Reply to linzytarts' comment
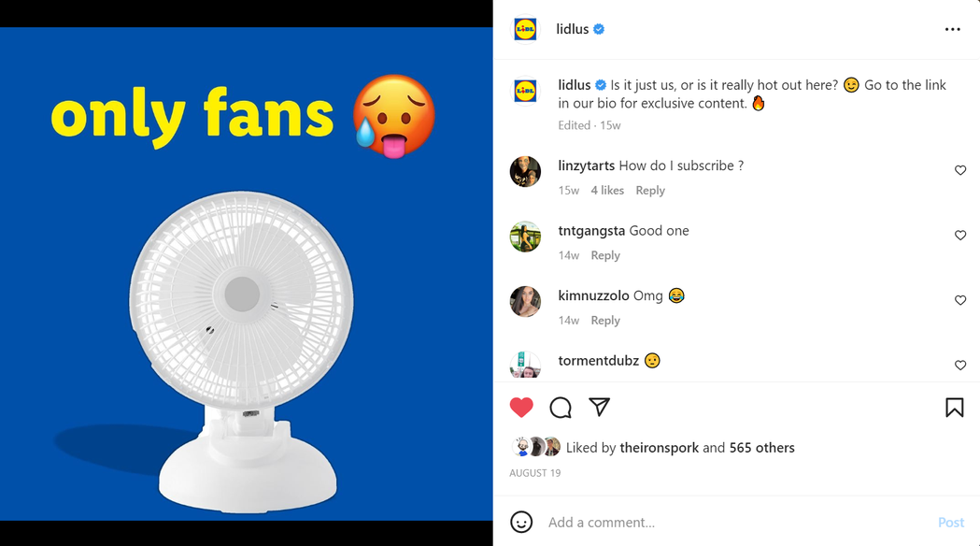Viewport: 980px width, 546px height. (650, 190)
